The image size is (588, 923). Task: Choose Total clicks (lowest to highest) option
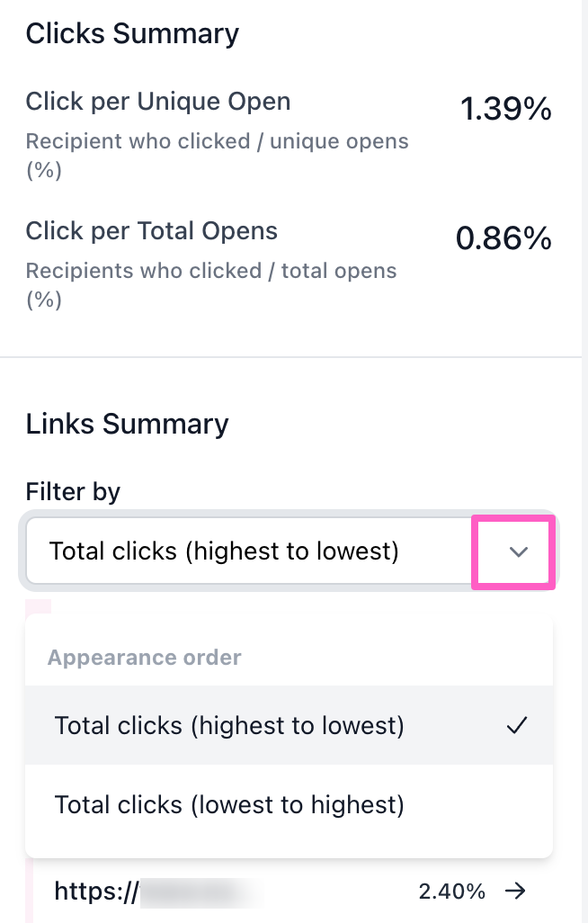[x=229, y=803]
